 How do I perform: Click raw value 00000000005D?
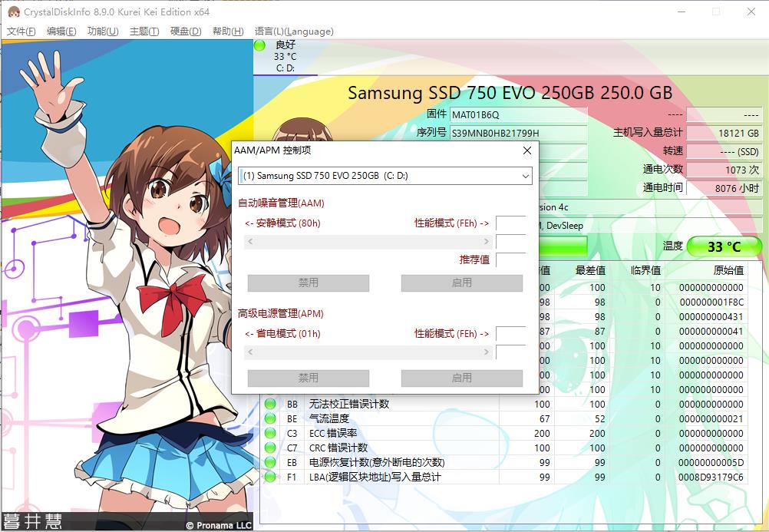click(x=711, y=462)
